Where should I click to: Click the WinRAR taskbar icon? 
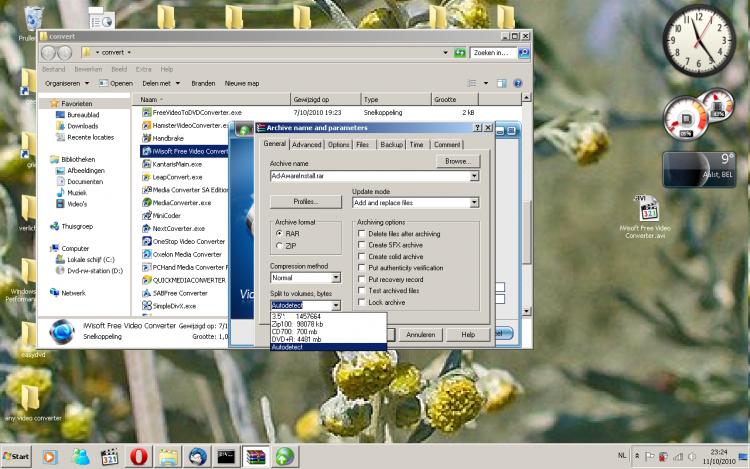pyautogui.click(x=255, y=456)
